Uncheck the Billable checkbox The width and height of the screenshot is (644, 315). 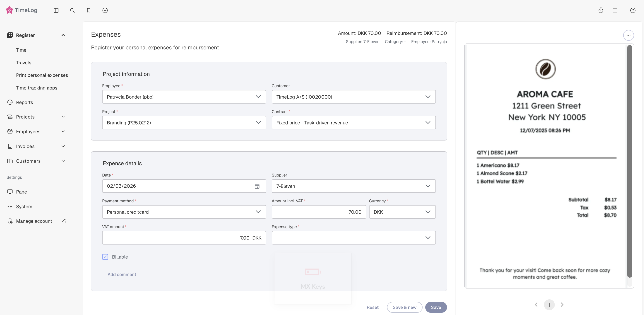point(105,257)
